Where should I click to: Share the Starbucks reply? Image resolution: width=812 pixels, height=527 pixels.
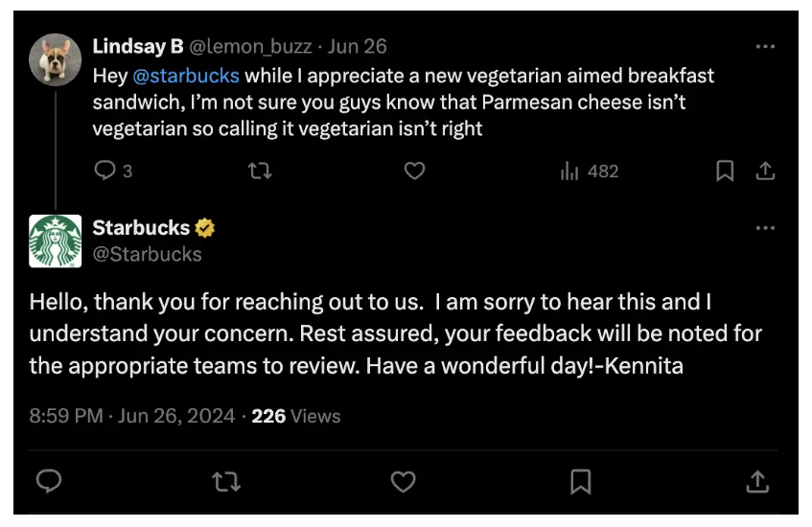(x=757, y=481)
